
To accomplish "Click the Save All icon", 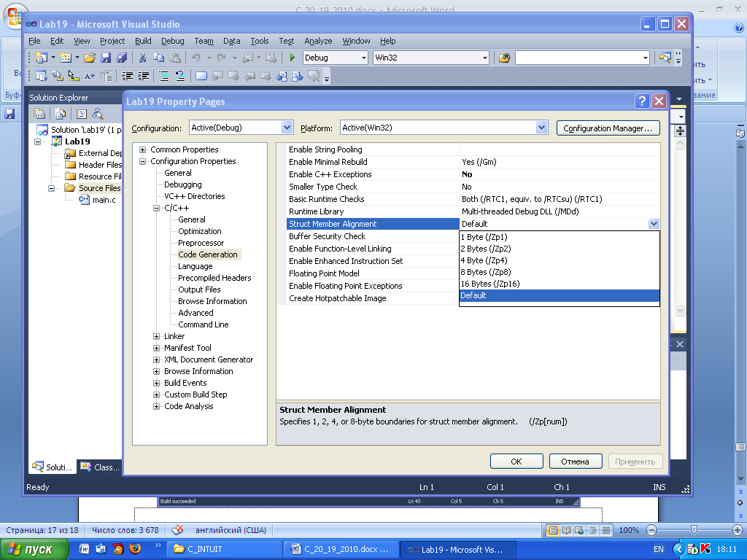I will tap(122, 58).
